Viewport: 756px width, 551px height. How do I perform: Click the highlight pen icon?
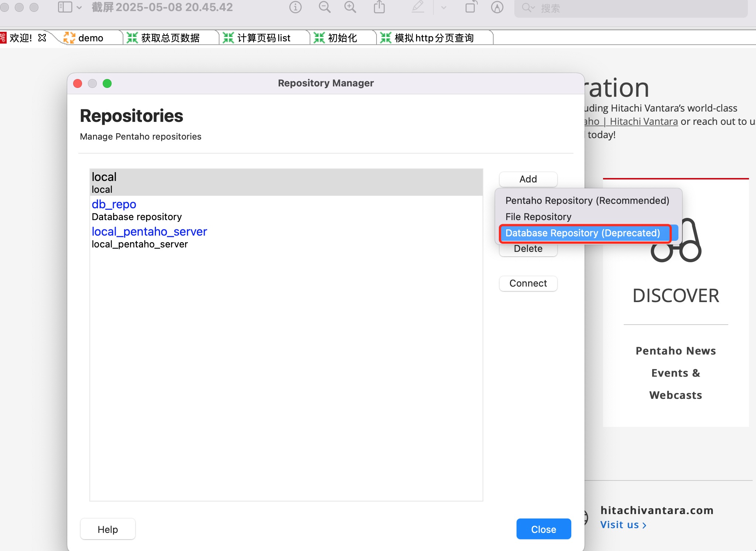tap(418, 7)
